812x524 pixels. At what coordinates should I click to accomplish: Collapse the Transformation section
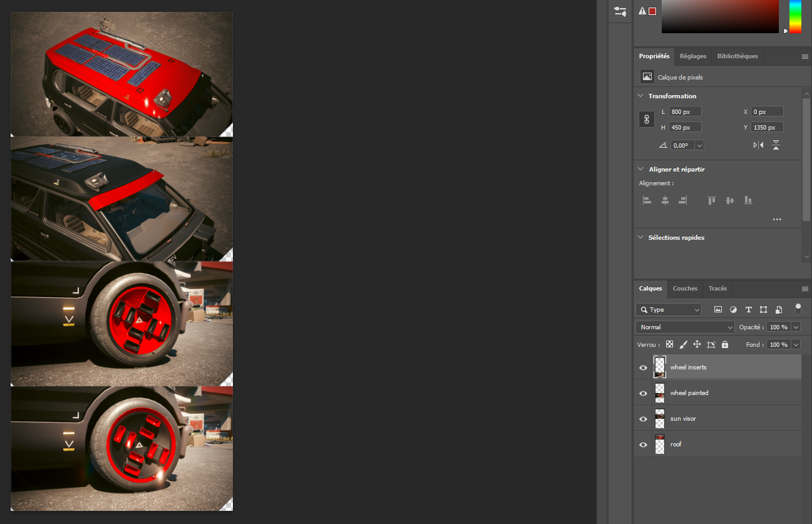coord(640,96)
